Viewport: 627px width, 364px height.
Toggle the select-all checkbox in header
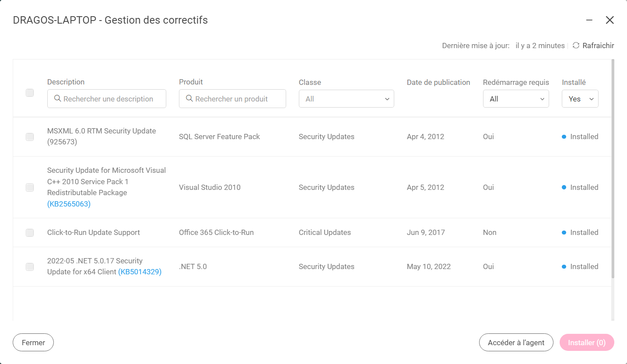pyautogui.click(x=30, y=93)
